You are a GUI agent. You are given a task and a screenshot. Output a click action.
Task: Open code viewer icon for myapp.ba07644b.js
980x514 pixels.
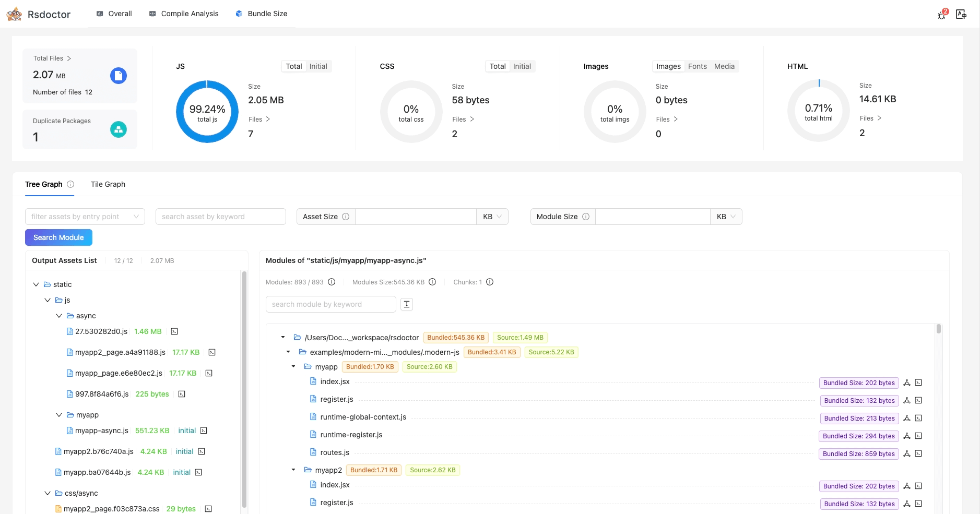point(198,472)
